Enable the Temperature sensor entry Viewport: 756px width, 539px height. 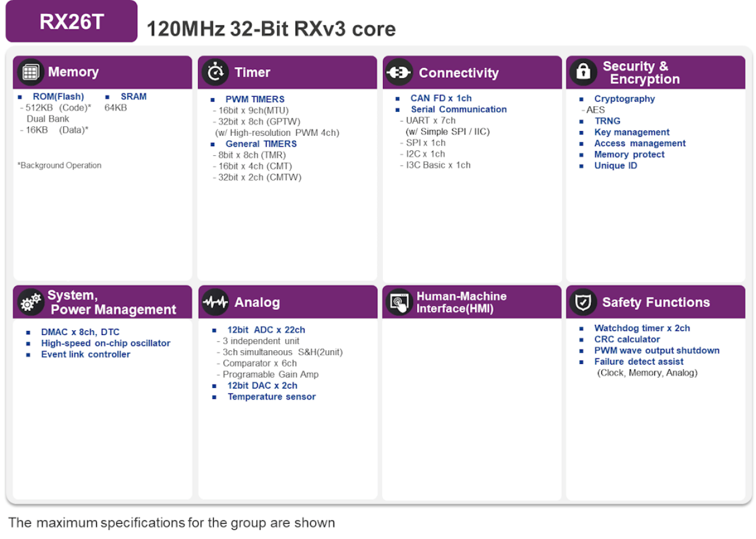click(271, 396)
